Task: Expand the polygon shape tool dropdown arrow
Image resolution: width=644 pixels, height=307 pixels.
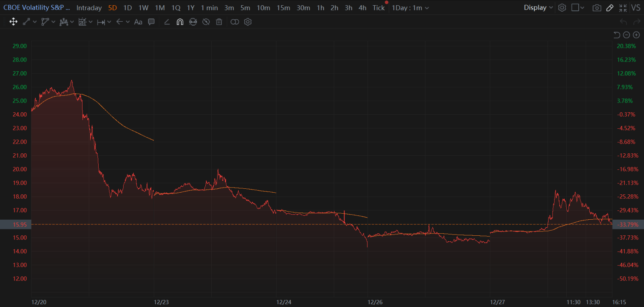Action: coord(53,22)
